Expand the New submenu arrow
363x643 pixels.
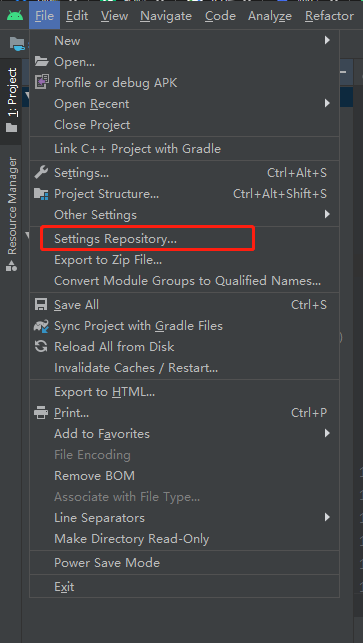[327, 40]
